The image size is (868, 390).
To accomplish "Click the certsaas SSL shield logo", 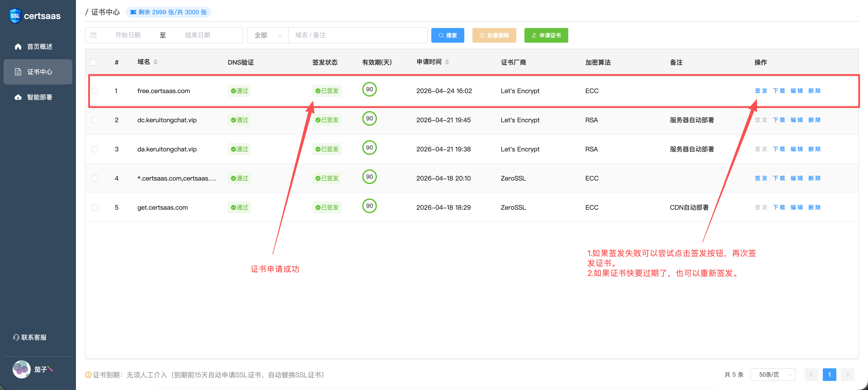I will (x=15, y=16).
